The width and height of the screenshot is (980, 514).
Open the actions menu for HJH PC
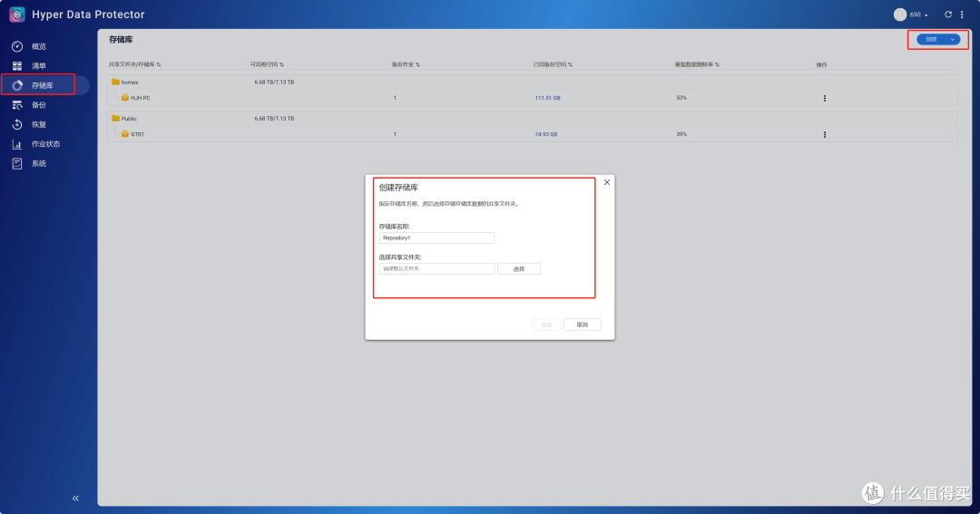tap(824, 98)
